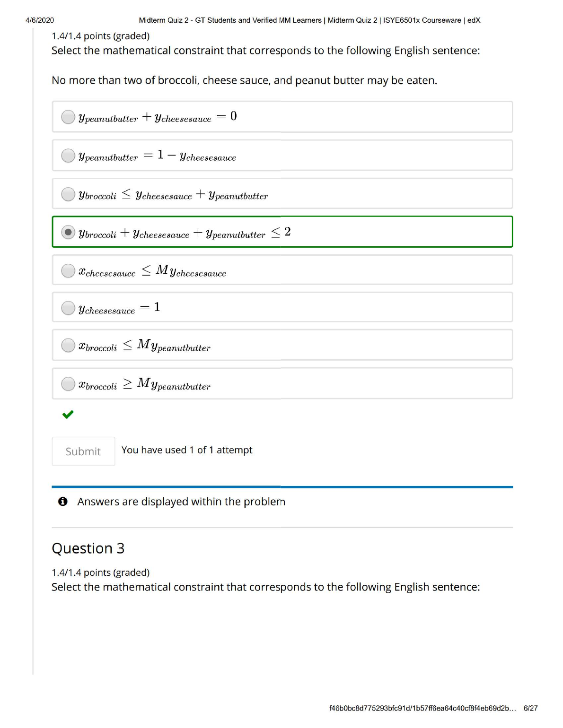Select the y_peanutbutter + y_cheesesauce = 0 option

point(69,117)
